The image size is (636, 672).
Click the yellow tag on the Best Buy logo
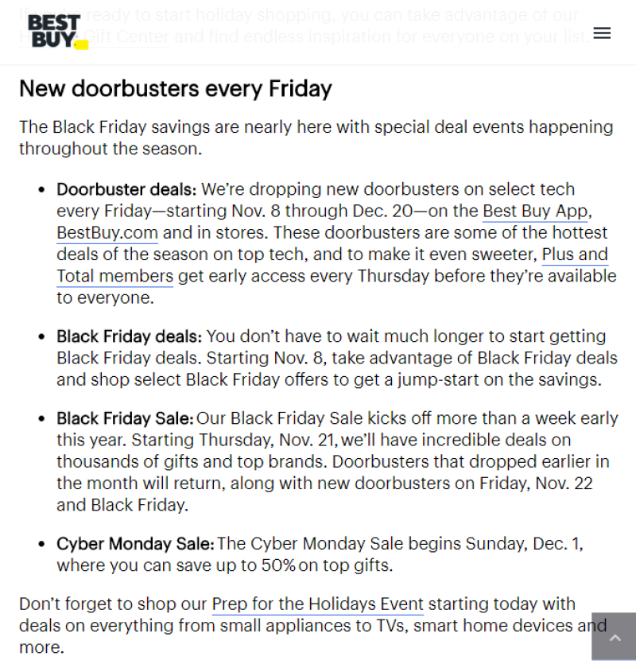(80, 45)
